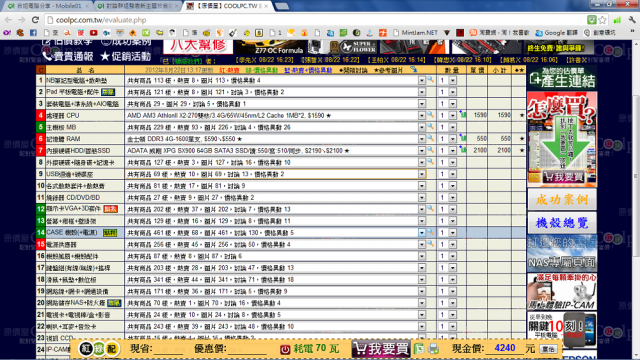Click the 記憶體 RAM category label
640x360 pixels.
point(63,139)
